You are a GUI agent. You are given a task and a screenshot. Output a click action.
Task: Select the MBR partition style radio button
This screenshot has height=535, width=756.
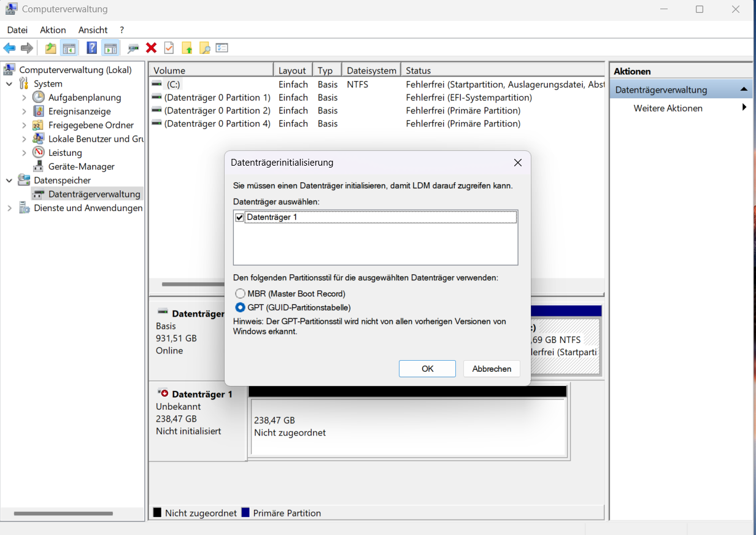(x=240, y=293)
